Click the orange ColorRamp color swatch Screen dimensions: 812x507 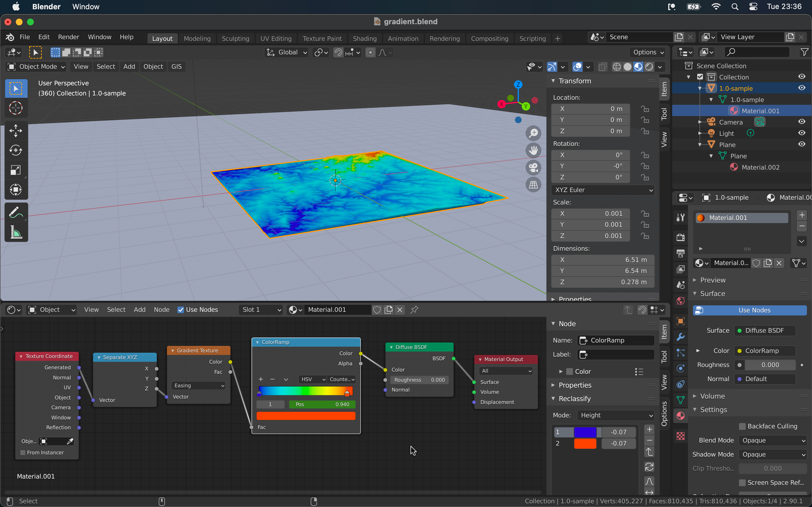[x=306, y=416]
